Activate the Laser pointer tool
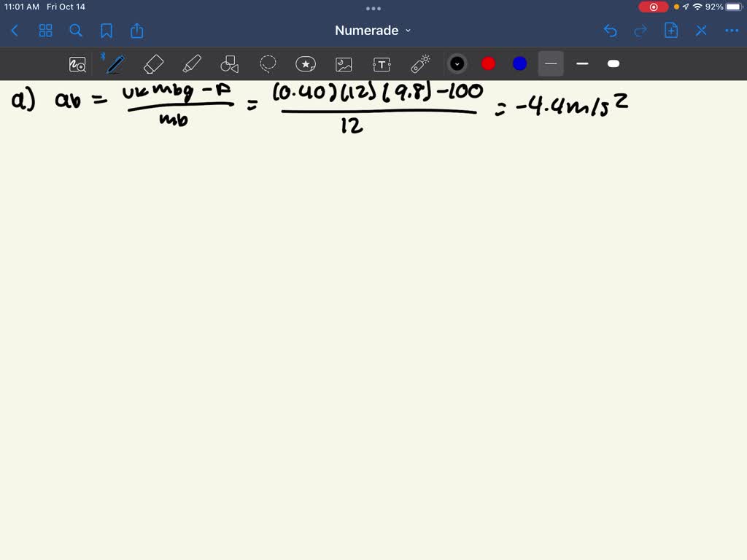747x560 pixels. pos(421,63)
